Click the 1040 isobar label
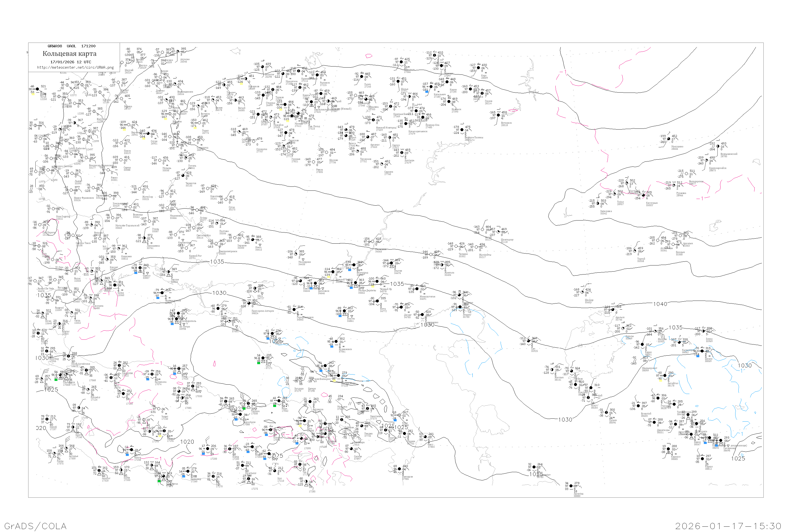This screenshot has height=532, width=798. (660, 304)
